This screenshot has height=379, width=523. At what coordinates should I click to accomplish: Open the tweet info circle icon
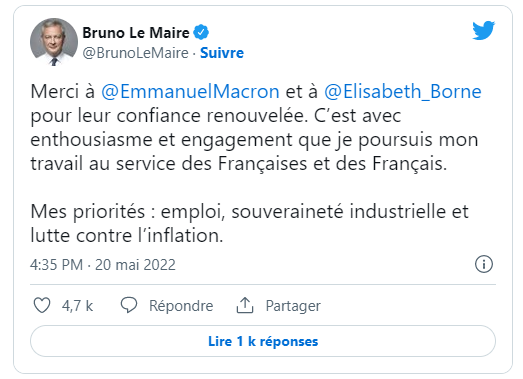click(x=484, y=265)
